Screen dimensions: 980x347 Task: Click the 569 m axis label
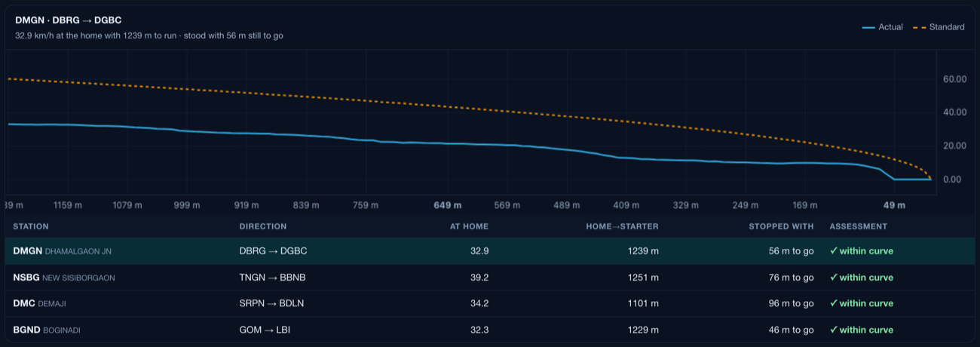click(x=507, y=205)
